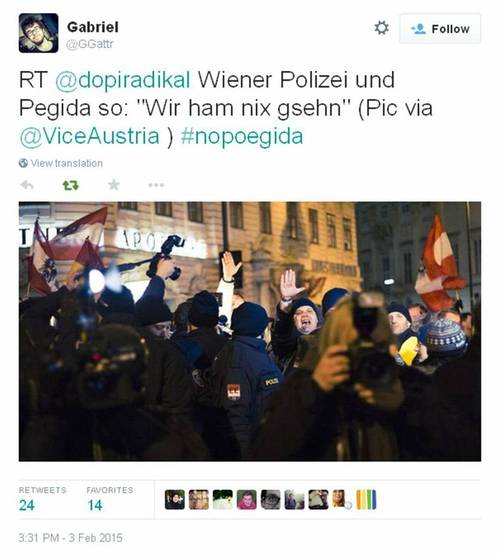Open the #nopoegida hashtag
The height and width of the screenshot is (556, 500).
(x=242, y=136)
